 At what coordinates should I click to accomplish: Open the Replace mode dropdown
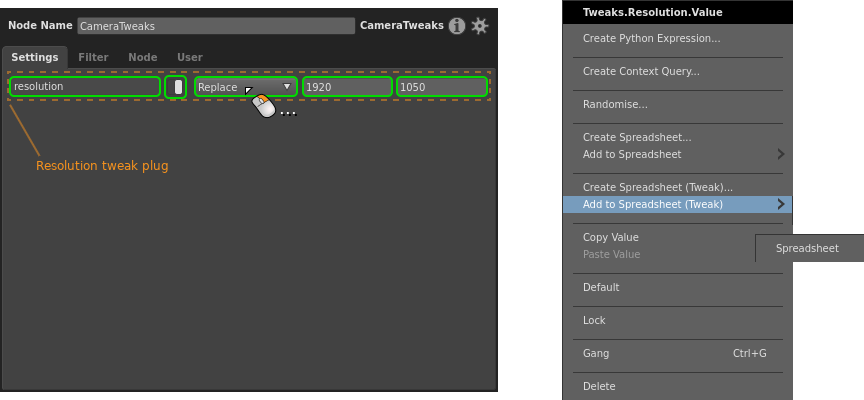click(x=245, y=87)
